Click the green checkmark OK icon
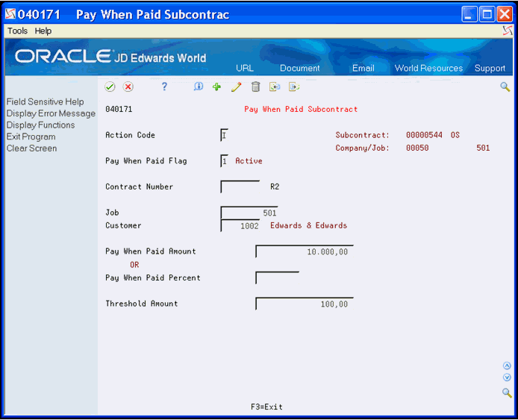Image resolution: width=518 pixels, height=420 pixels. click(110, 87)
